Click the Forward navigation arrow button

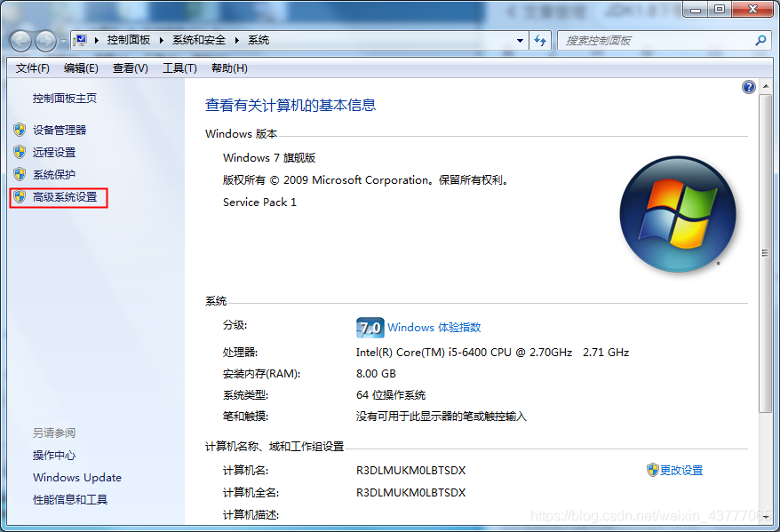[x=45, y=41]
